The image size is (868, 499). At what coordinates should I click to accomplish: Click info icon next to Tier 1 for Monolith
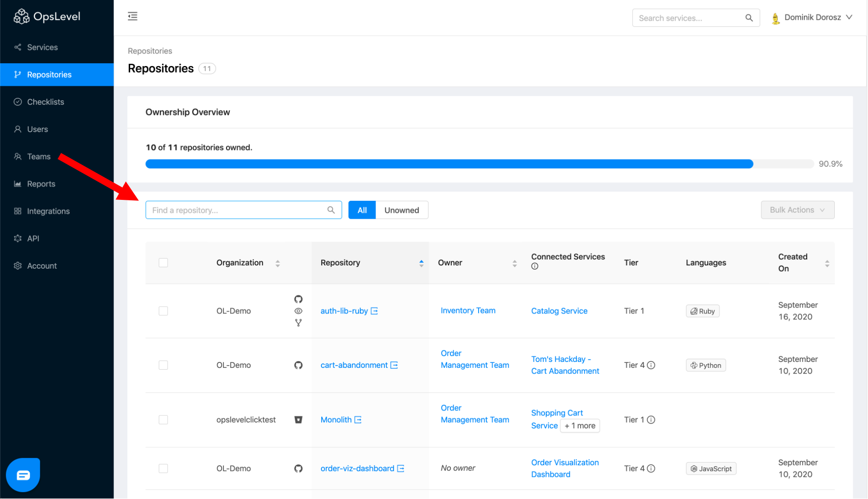(651, 420)
